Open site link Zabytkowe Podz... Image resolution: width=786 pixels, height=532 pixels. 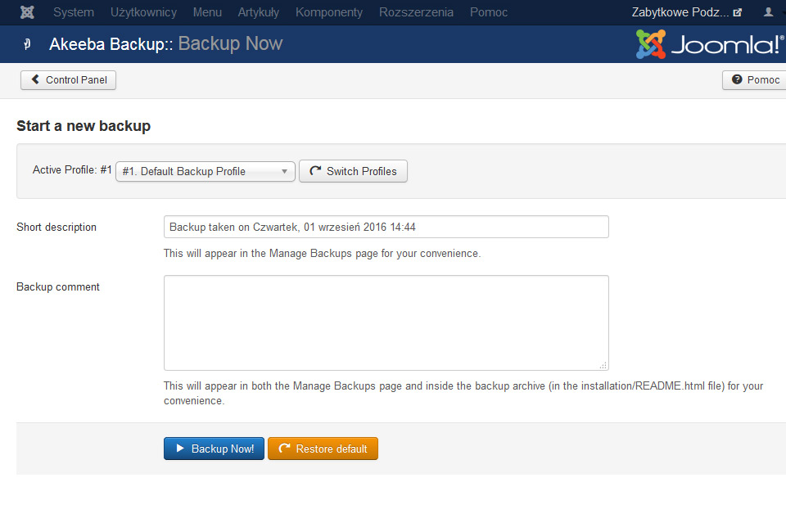click(x=680, y=12)
